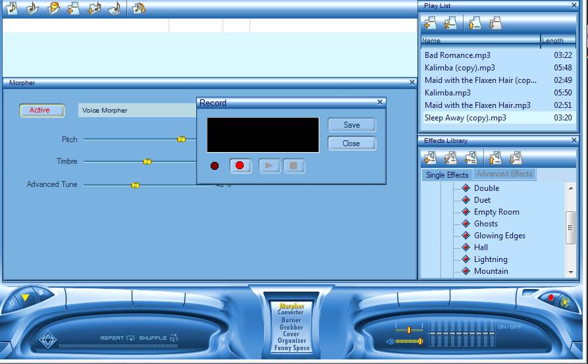The height and width of the screenshot is (364, 588).
Task: Choose the Ghosts effect from the library
Action: (x=485, y=224)
